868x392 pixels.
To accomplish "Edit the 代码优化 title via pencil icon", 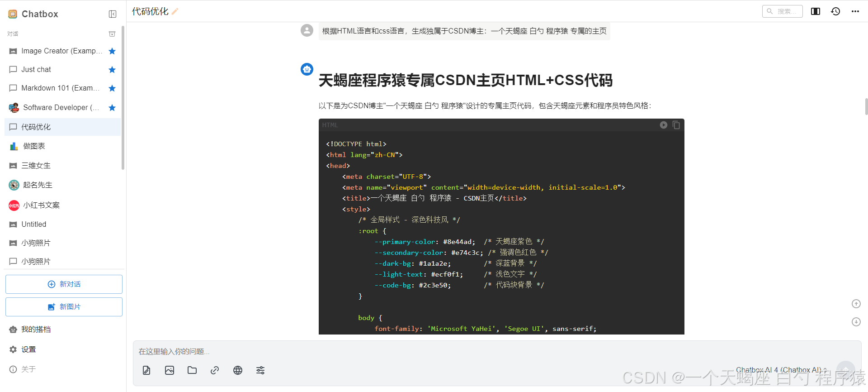I will coord(175,11).
